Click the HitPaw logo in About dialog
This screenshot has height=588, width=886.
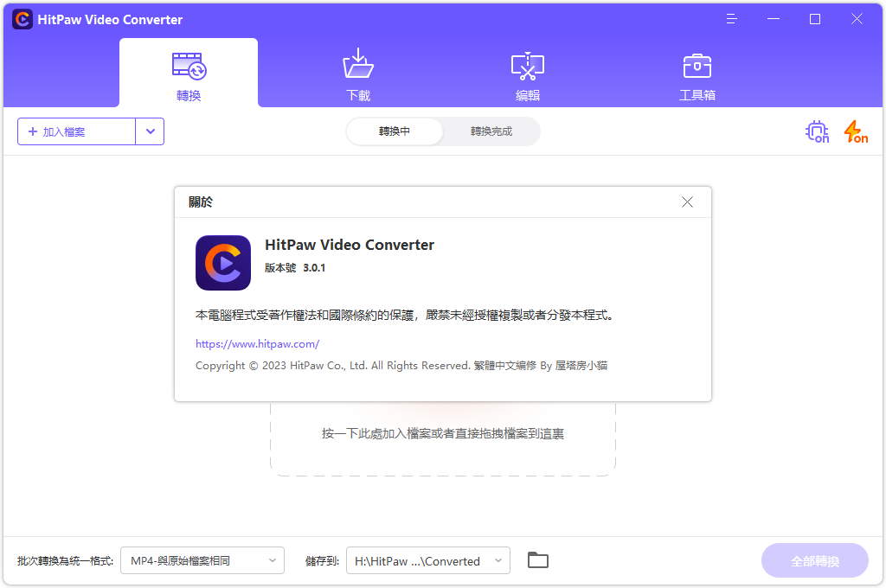(x=223, y=263)
